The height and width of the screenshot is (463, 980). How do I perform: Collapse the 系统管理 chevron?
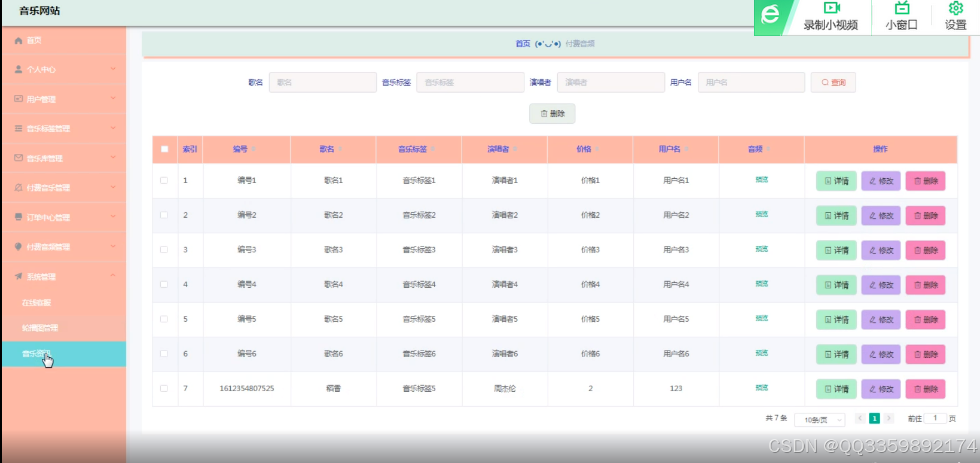tap(113, 276)
